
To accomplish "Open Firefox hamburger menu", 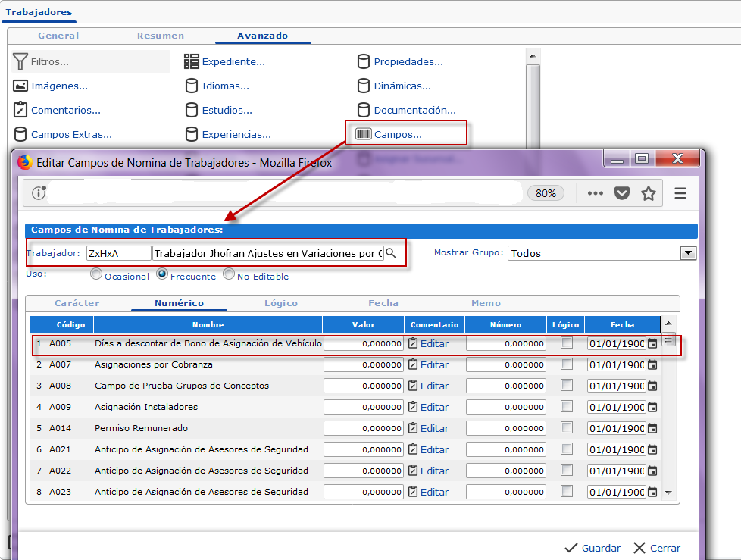I will click(x=680, y=193).
